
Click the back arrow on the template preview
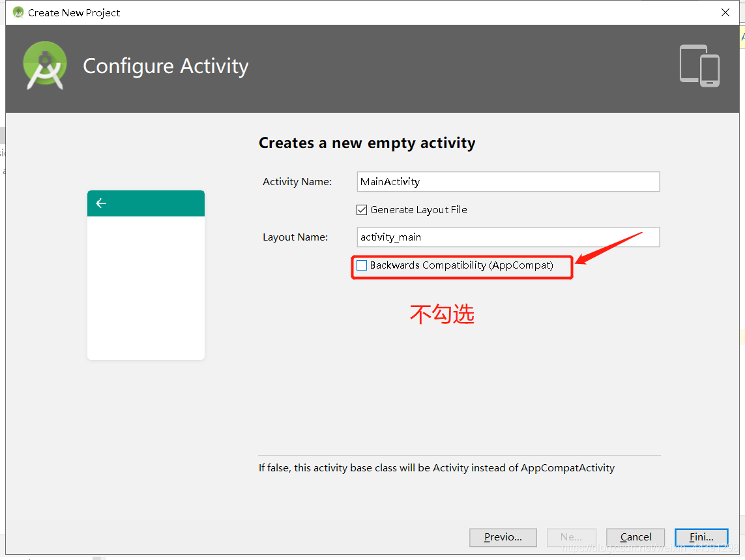(101, 203)
